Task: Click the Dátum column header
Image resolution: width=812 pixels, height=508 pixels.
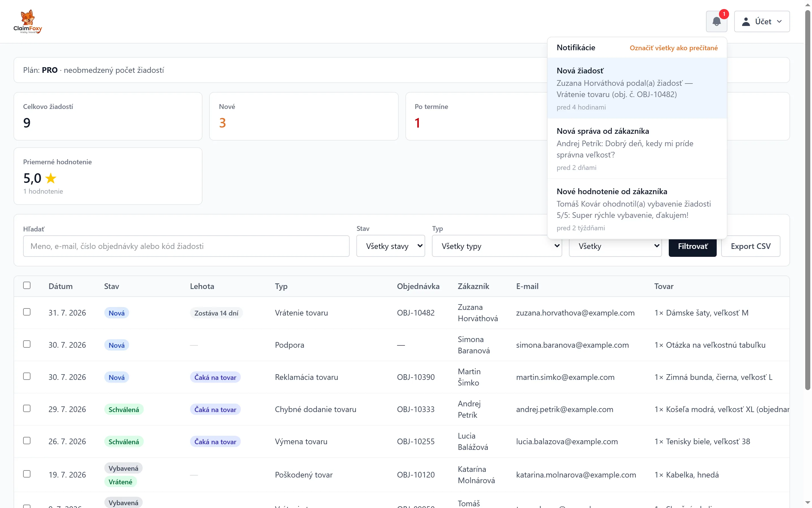Action: [60, 286]
